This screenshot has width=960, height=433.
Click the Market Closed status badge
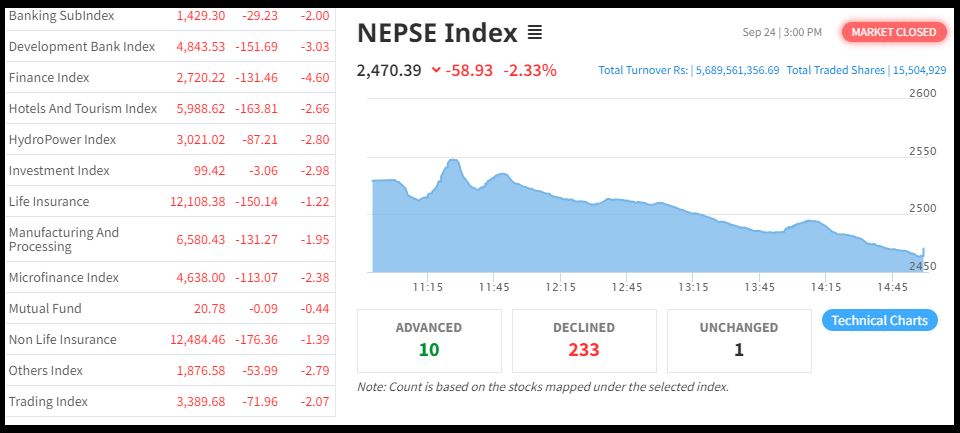[x=894, y=32]
